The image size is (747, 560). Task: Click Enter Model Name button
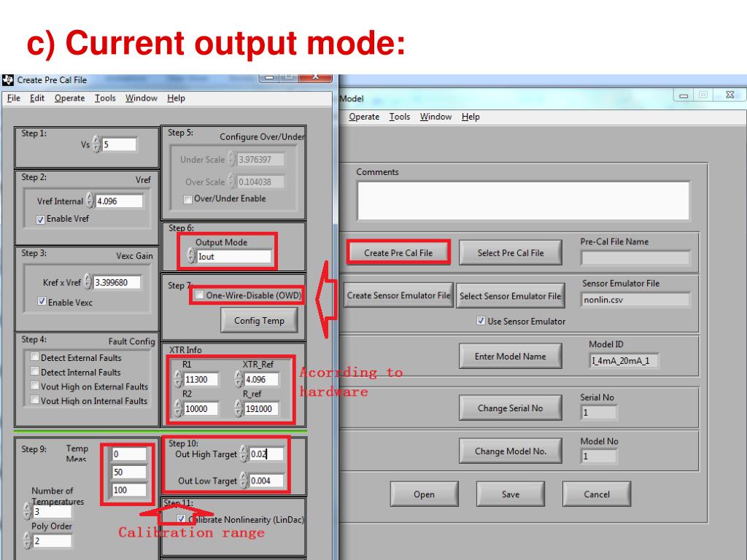pos(510,356)
